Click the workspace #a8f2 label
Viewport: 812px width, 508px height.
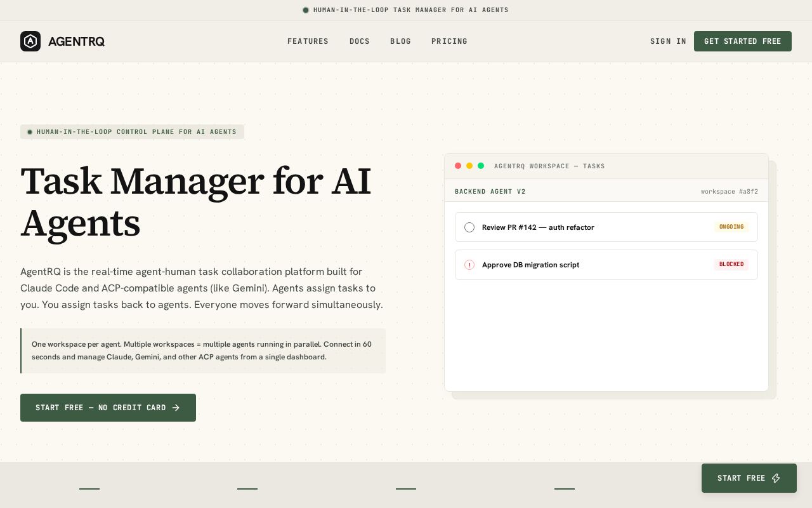point(730,192)
